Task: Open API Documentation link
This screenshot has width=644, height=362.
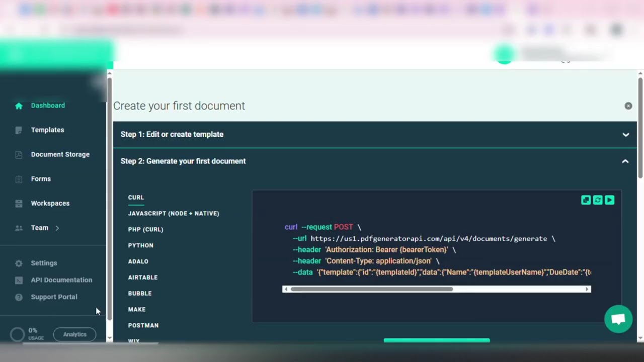Action: click(61, 280)
